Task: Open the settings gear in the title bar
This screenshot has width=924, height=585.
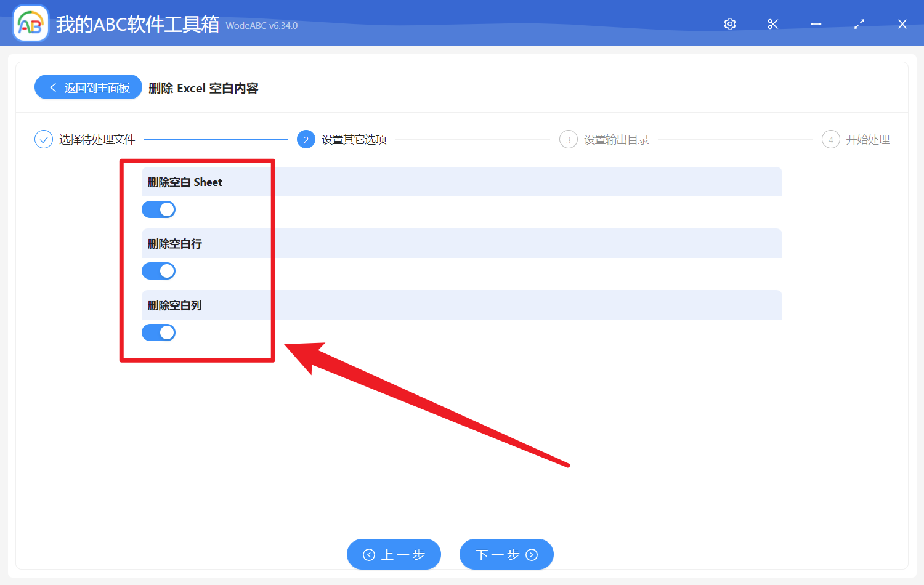Action: click(x=729, y=24)
